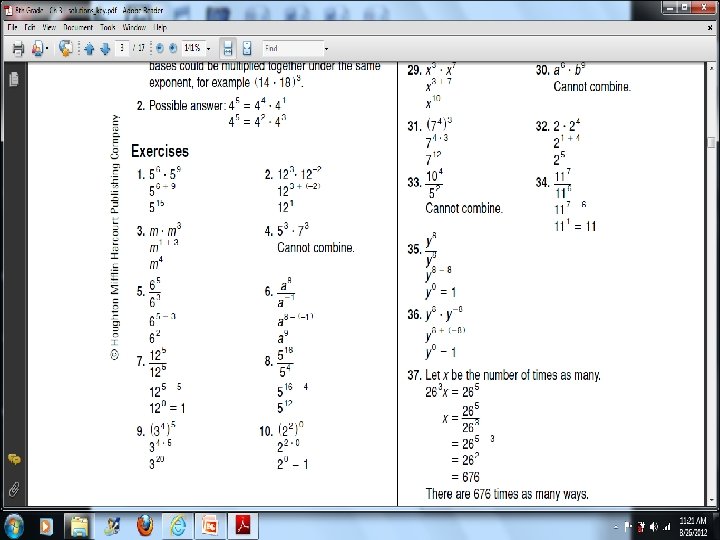
Task: Go to next page with down arrow
Action: click(105, 49)
